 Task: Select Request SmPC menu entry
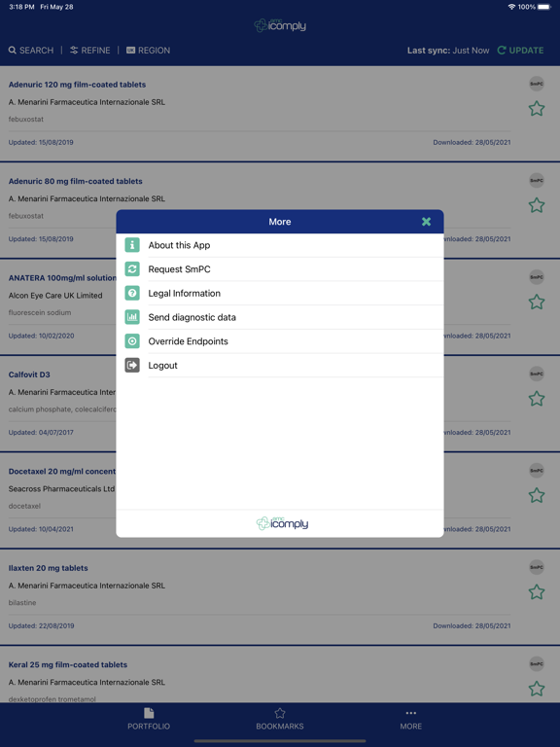pos(280,269)
